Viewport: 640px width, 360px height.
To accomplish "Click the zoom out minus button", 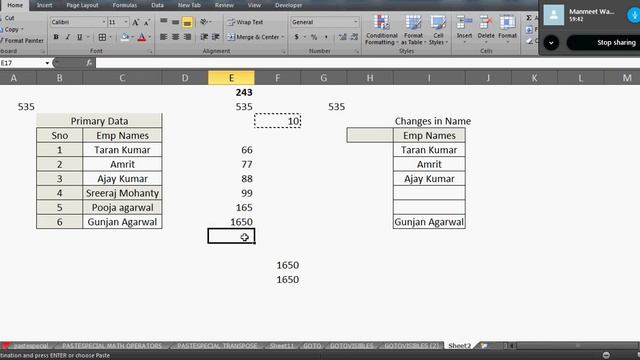I will point(606,355).
